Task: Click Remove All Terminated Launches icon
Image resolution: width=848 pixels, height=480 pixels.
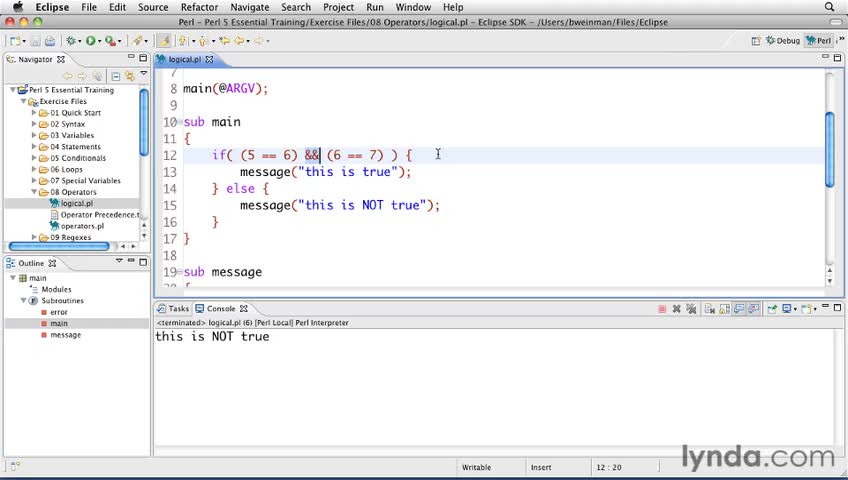Action: [691, 309]
